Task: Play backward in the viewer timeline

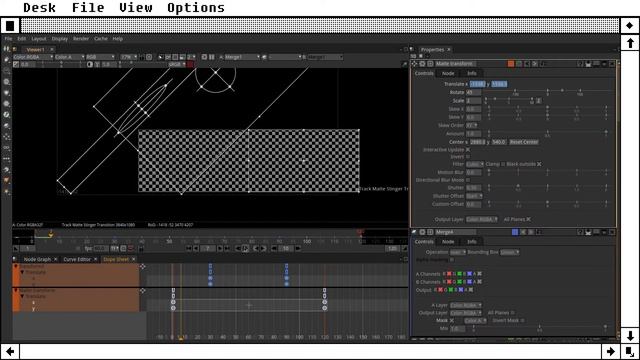Action: point(238,249)
